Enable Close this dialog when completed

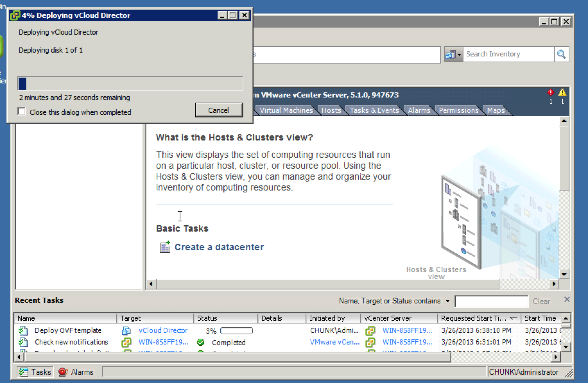click(x=22, y=112)
